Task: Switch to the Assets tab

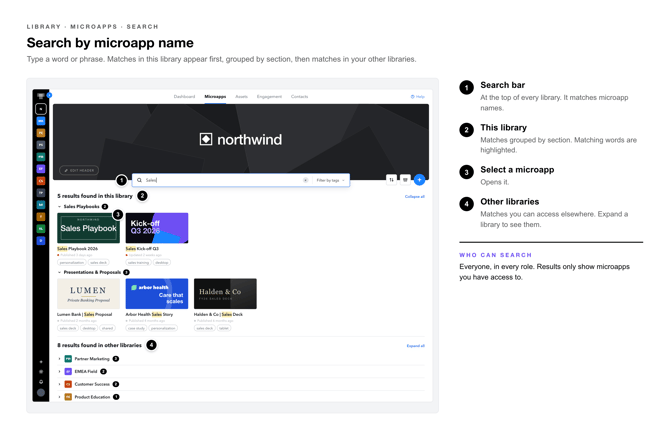Action: tap(241, 97)
